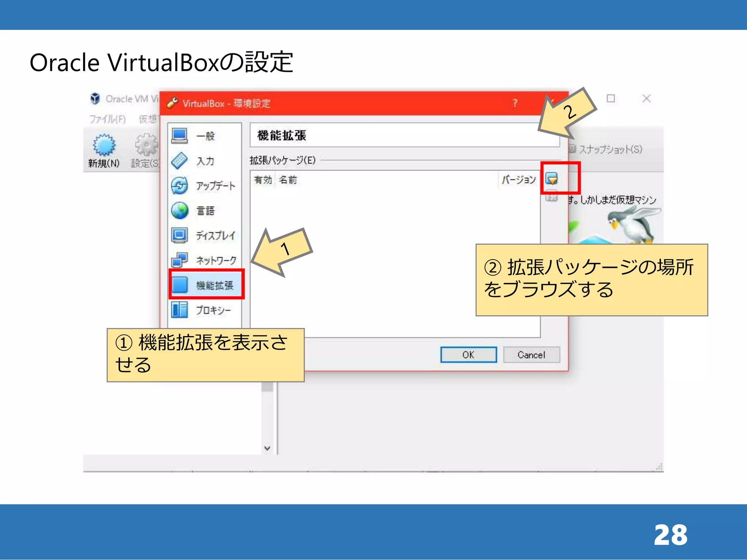The width and height of the screenshot is (747, 560).
Task: Open the 仮想 menu in the main window
Action: [148, 119]
